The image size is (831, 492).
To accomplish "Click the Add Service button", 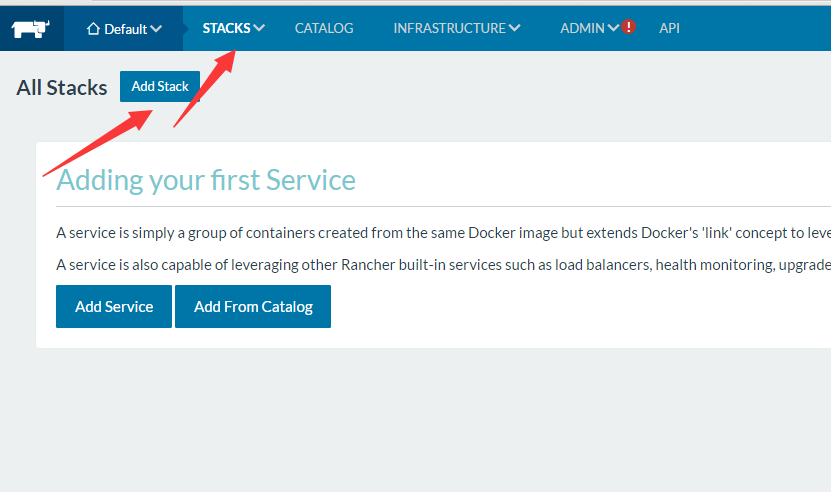I will [114, 306].
